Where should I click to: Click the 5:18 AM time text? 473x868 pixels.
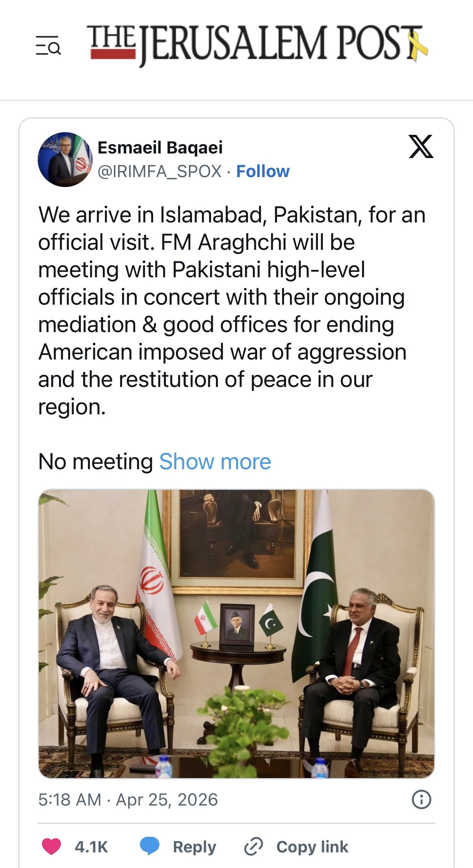(70, 799)
